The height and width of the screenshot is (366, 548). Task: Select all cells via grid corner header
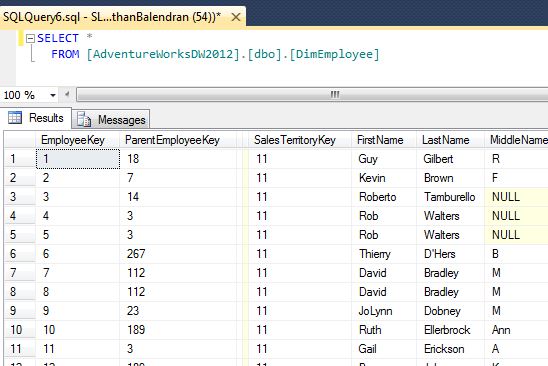(20, 140)
